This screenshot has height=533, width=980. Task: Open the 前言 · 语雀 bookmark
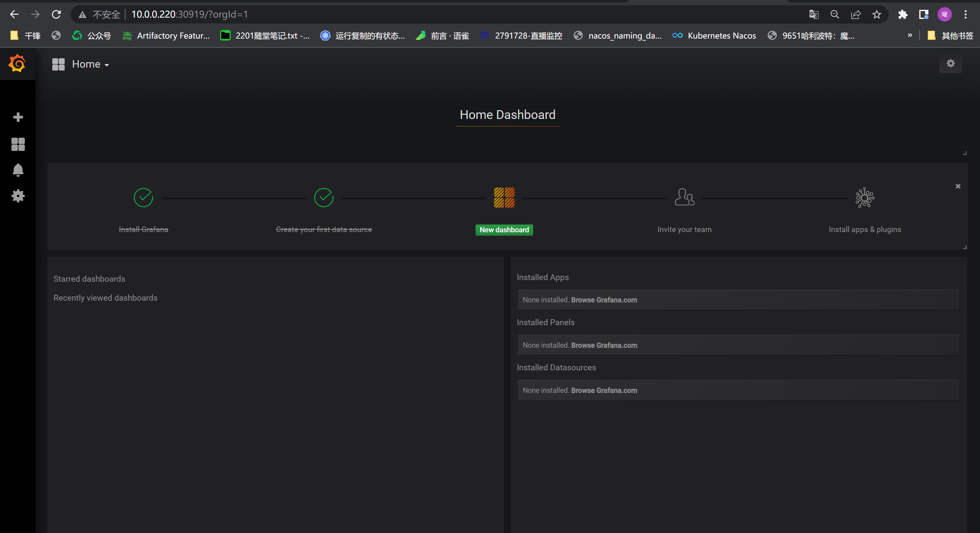(x=442, y=36)
